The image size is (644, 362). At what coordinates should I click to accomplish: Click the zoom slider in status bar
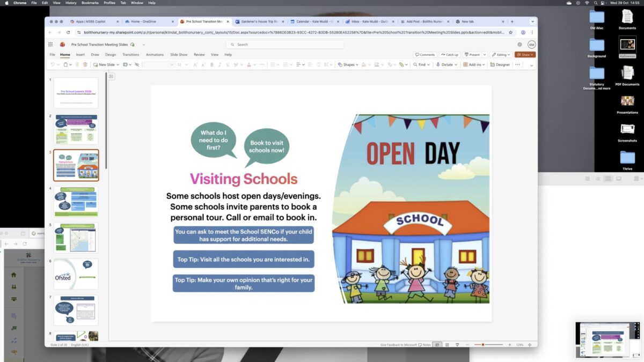(x=483, y=344)
